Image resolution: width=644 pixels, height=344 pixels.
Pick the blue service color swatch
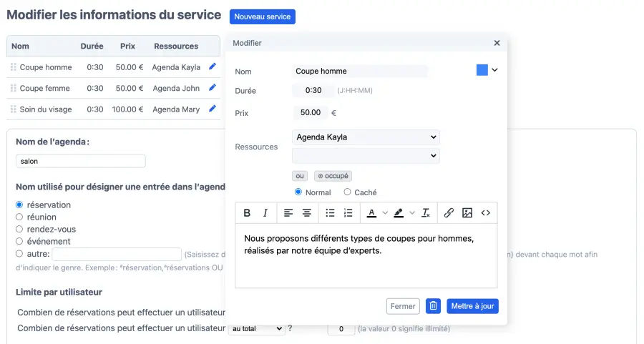[482, 70]
